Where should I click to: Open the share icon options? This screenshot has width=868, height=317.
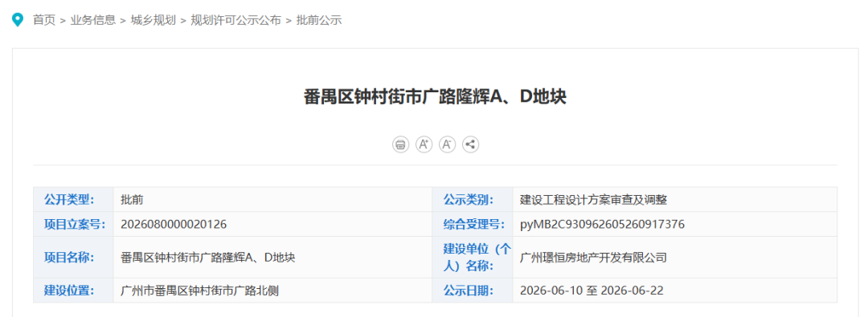(470, 145)
